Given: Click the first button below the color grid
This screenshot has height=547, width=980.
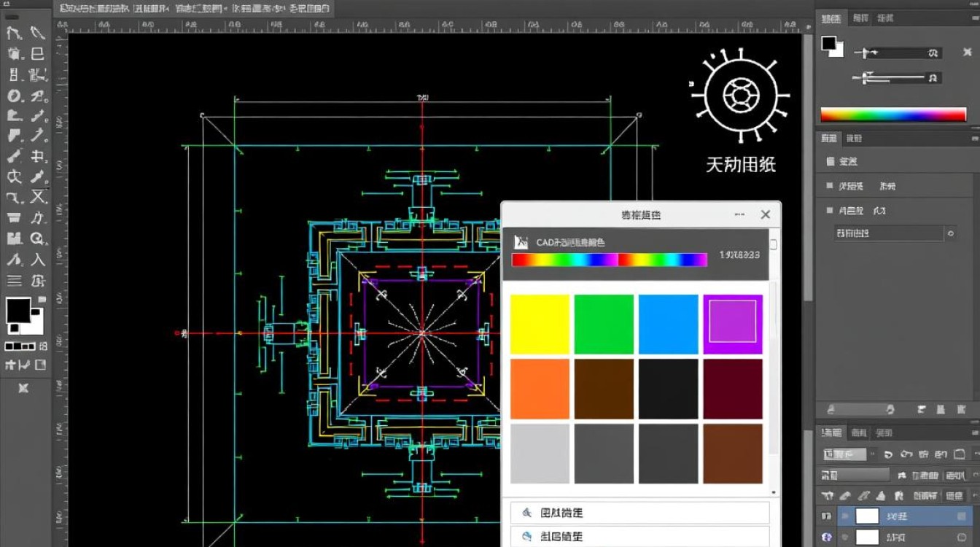Looking at the screenshot, I should [639, 513].
